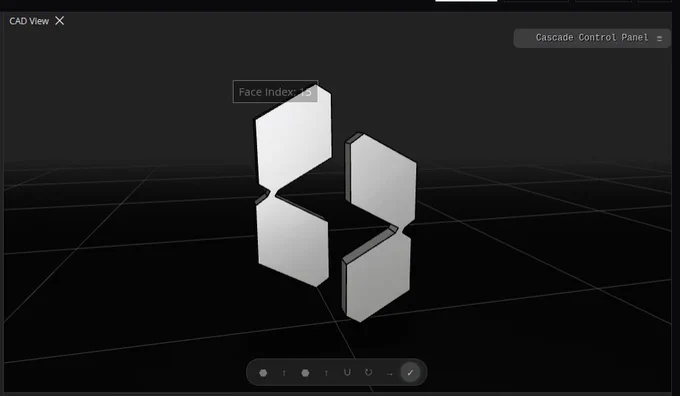Click the second hexagon icon in the bottom toolbar

click(305, 373)
